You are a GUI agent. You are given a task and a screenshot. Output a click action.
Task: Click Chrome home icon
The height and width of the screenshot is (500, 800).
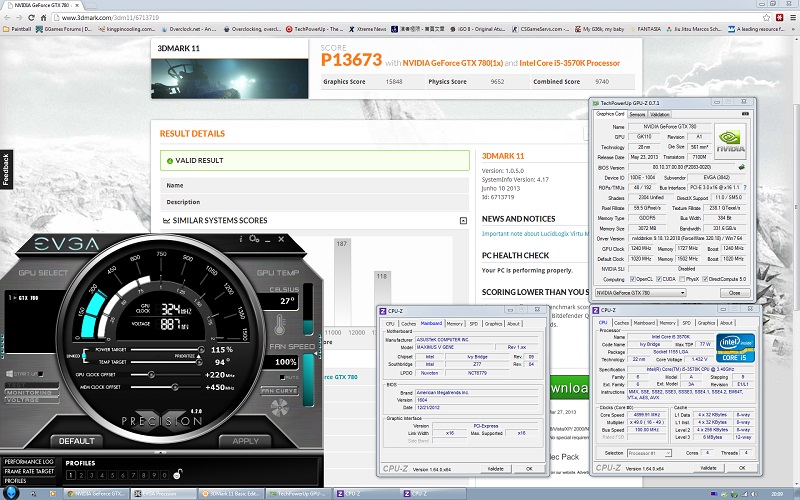pos(44,17)
